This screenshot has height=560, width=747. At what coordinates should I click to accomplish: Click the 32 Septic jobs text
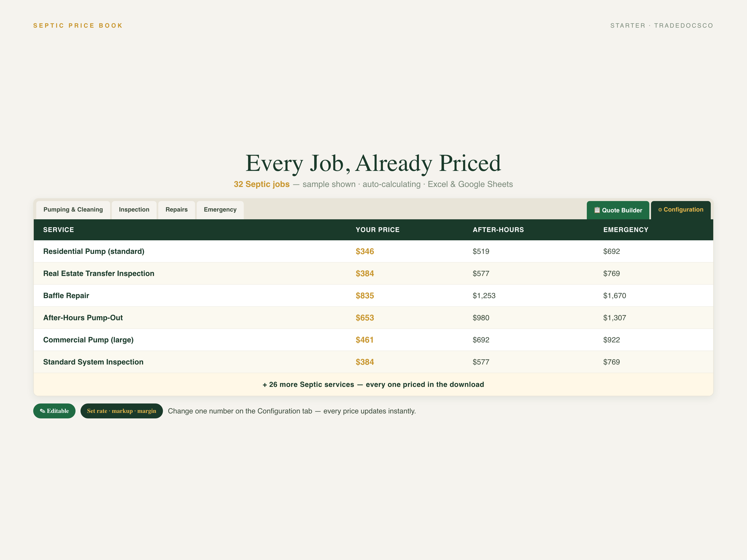[x=262, y=184]
